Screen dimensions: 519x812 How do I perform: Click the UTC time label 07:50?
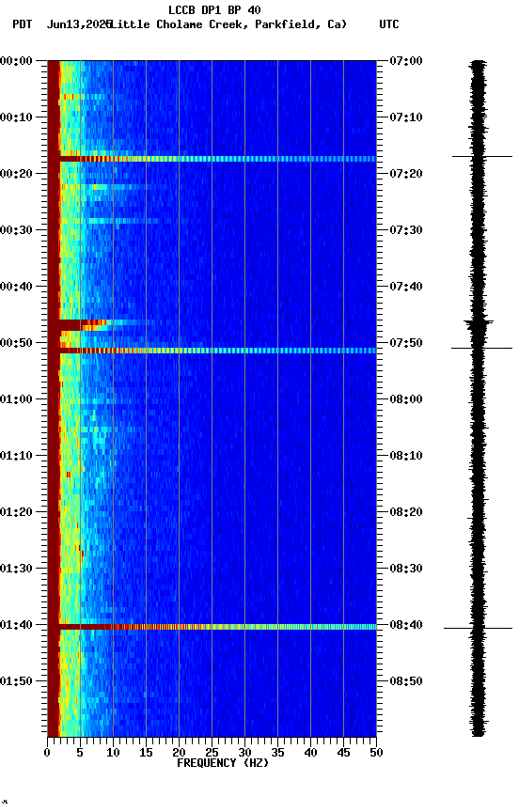pos(406,343)
